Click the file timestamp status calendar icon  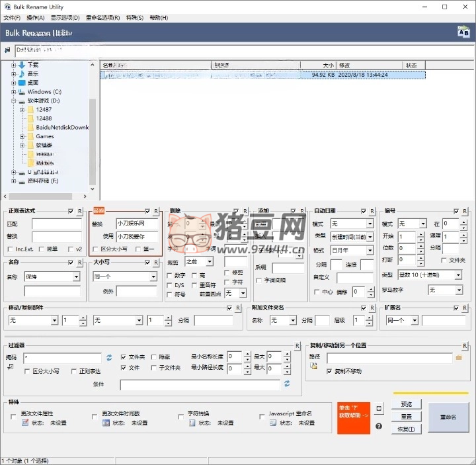(105, 423)
